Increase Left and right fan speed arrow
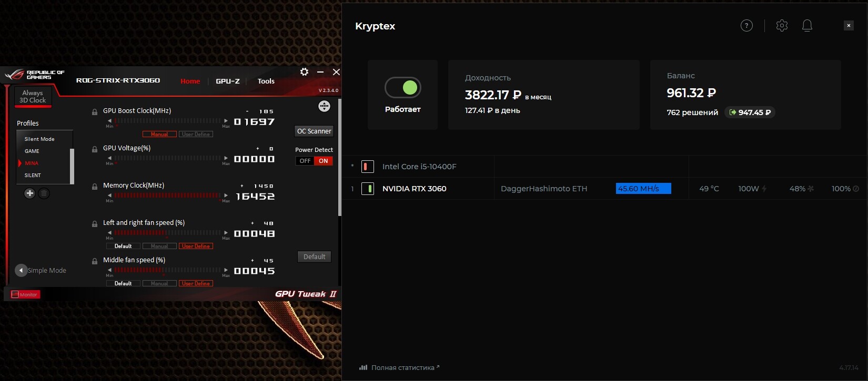The image size is (868, 381). [226, 233]
